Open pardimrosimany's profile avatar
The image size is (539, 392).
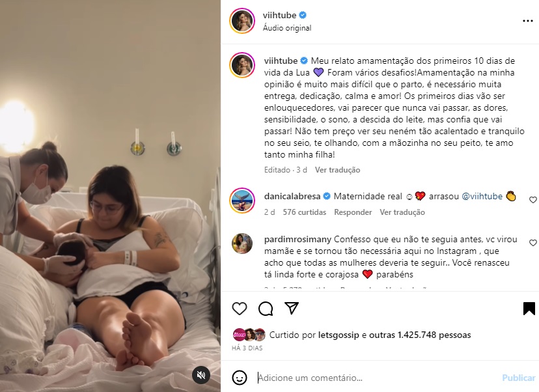pos(242,244)
